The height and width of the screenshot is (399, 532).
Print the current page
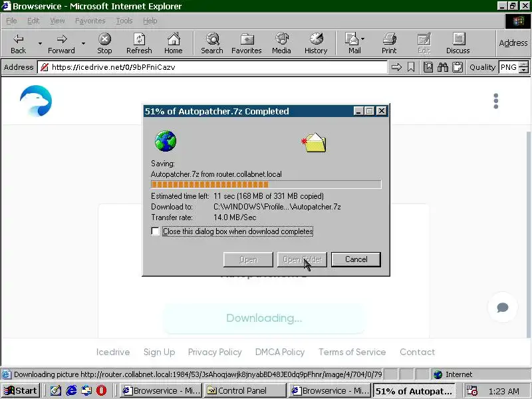(389, 43)
